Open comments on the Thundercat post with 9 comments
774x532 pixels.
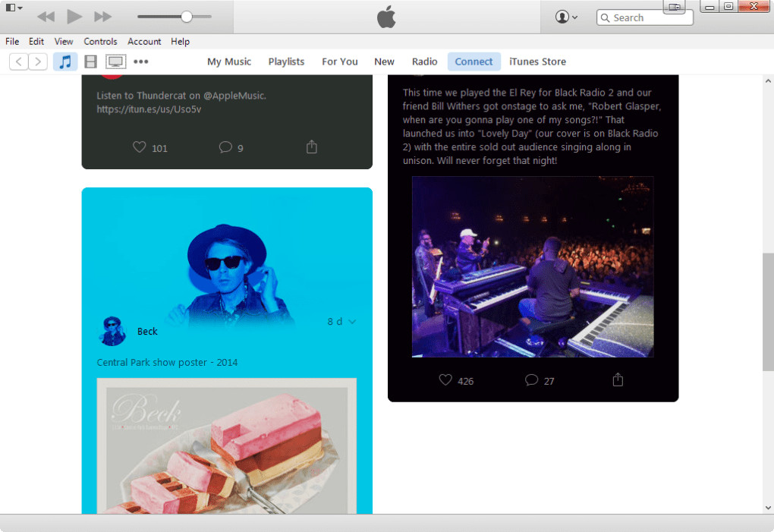pyautogui.click(x=225, y=147)
